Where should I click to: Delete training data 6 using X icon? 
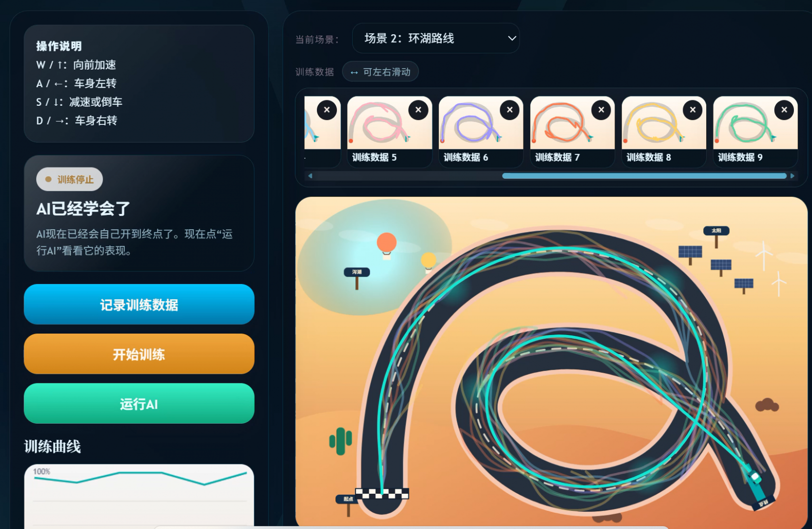(x=510, y=110)
